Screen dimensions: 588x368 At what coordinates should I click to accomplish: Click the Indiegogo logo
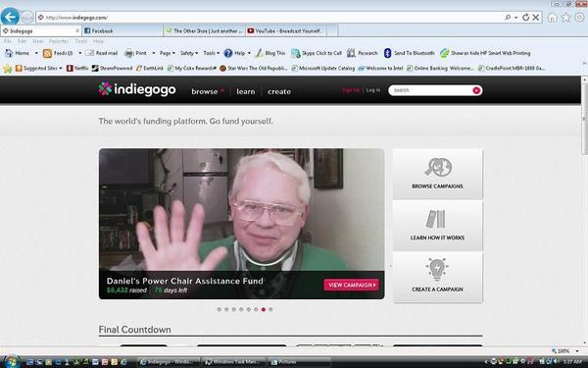coord(137,89)
